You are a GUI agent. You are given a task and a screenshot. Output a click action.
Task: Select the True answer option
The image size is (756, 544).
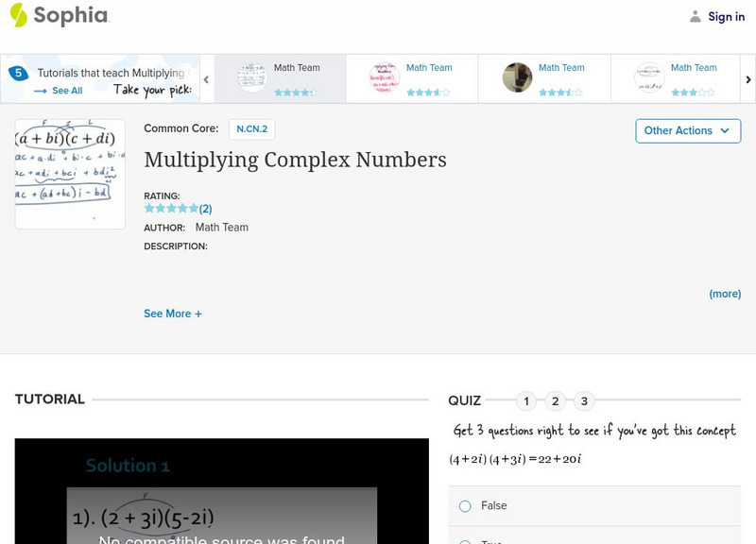464,540
